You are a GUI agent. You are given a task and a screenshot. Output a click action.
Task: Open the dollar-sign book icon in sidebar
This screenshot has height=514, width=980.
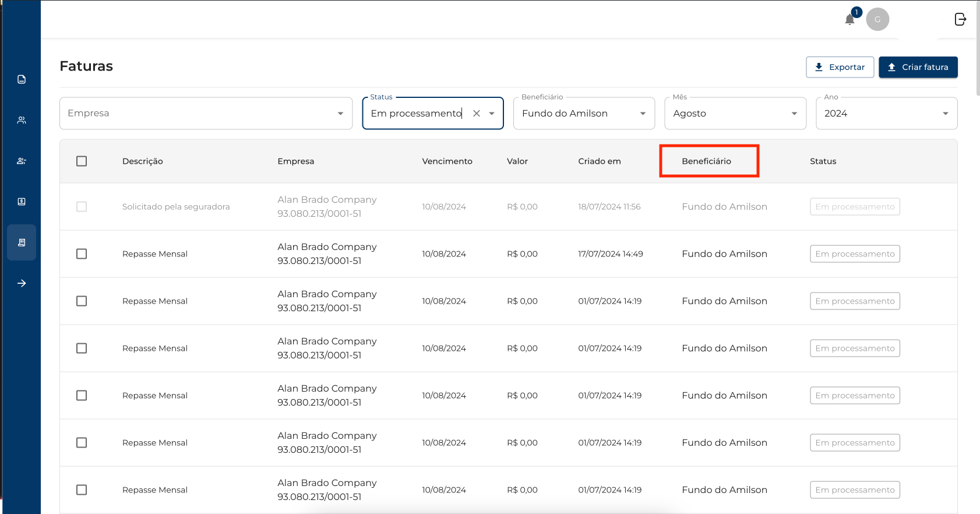[x=22, y=202]
